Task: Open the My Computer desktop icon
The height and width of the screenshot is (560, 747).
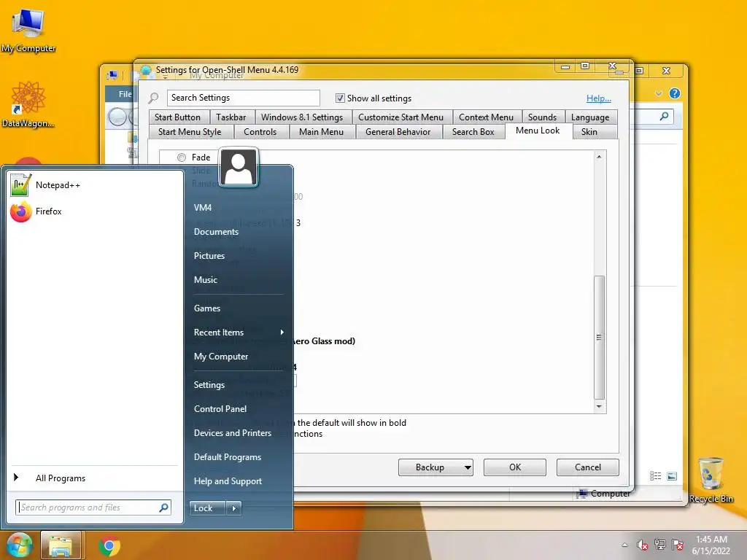Action: click(x=28, y=31)
